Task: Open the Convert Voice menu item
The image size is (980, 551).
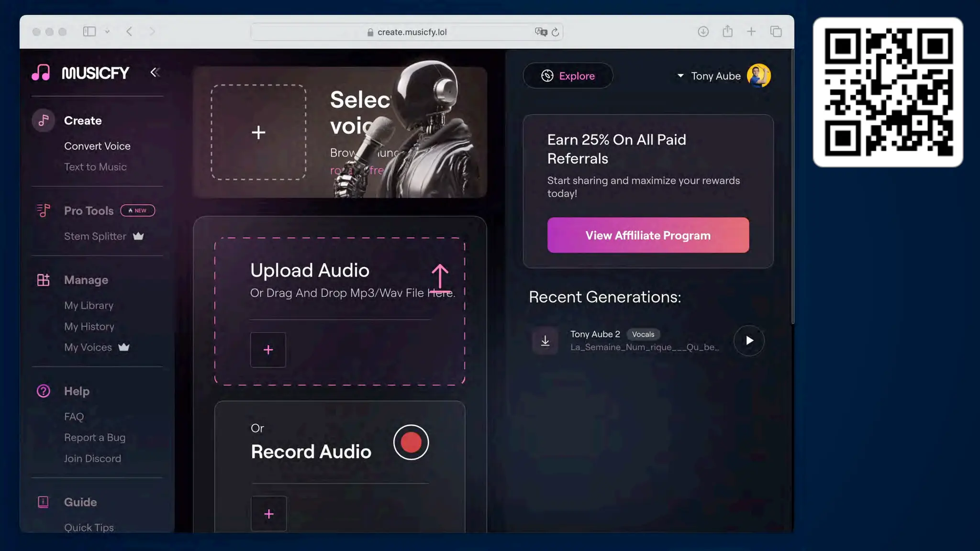Action: [97, 146]
